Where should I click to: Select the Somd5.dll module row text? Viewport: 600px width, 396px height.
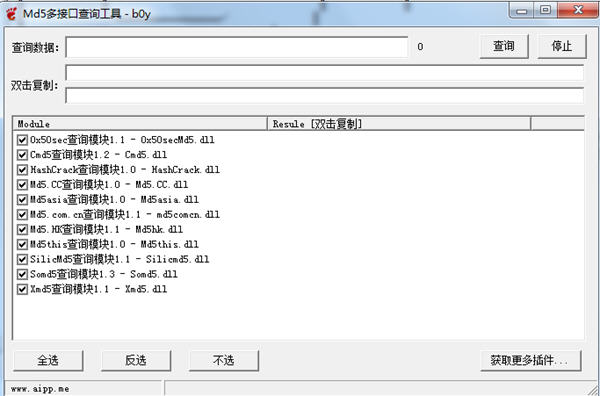[104, 274]
